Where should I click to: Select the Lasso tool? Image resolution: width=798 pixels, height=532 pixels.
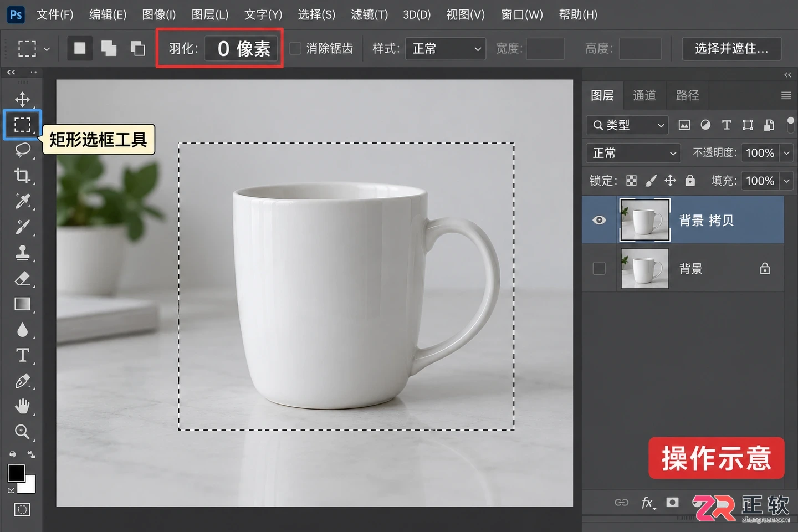coord(22,150)
